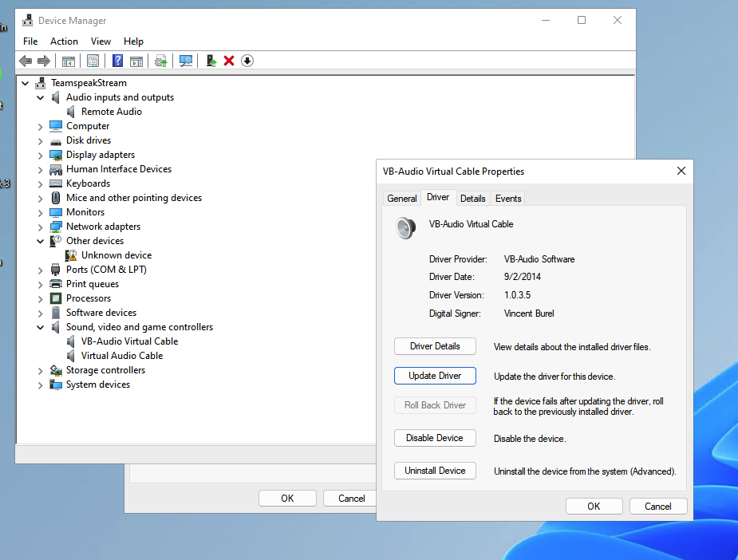Switch to the General tab
738x560 pixels.
[x=402, y=199]
